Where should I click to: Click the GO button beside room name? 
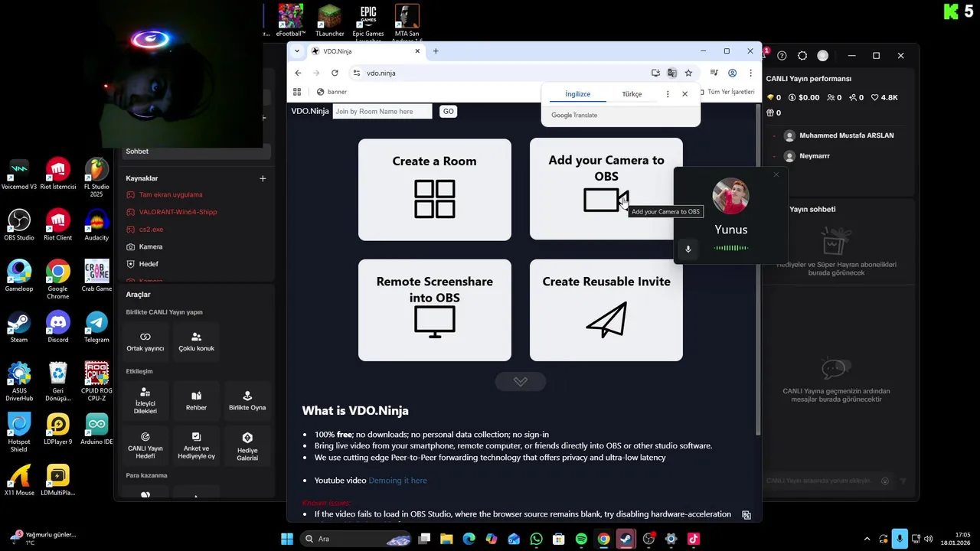[x=448, y=112]
